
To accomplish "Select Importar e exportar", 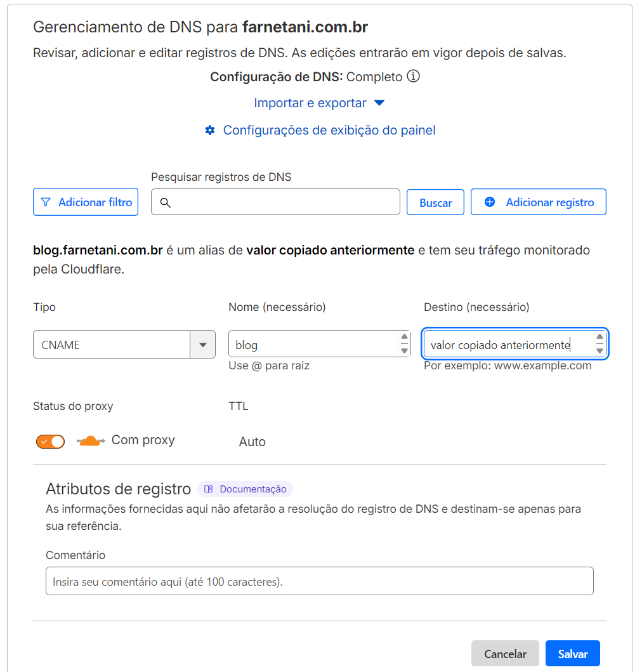I will (311, 102).
